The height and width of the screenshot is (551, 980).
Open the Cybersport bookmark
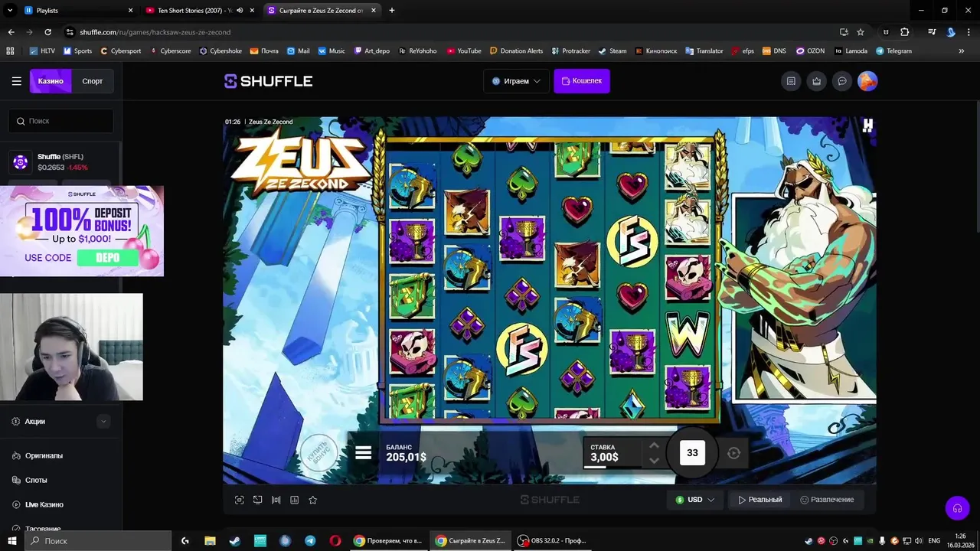(121, 51)
